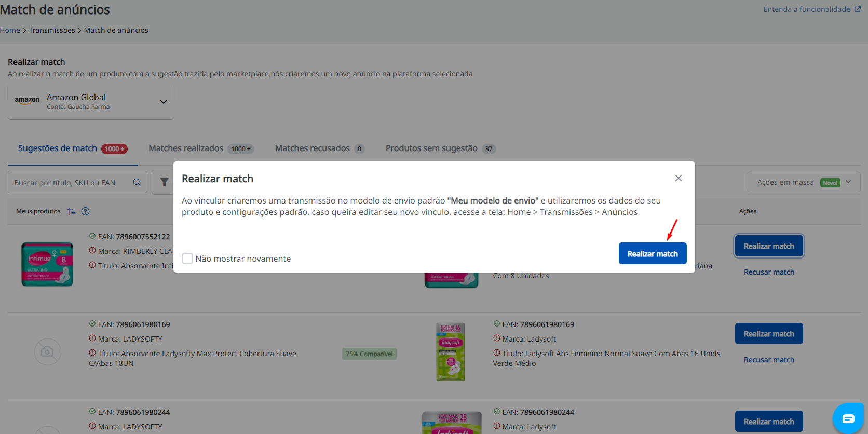This screenshot has width=868, height=434.
Task: Tick the Não mostrar novamente checkbox
Action: (187, 259)
